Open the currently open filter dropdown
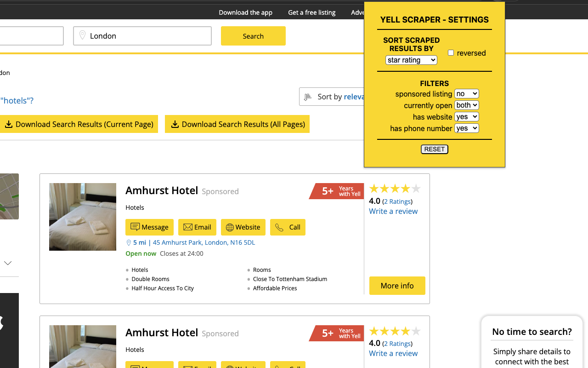The width and height of the screenshot is (588, 368). coord(466,105)
